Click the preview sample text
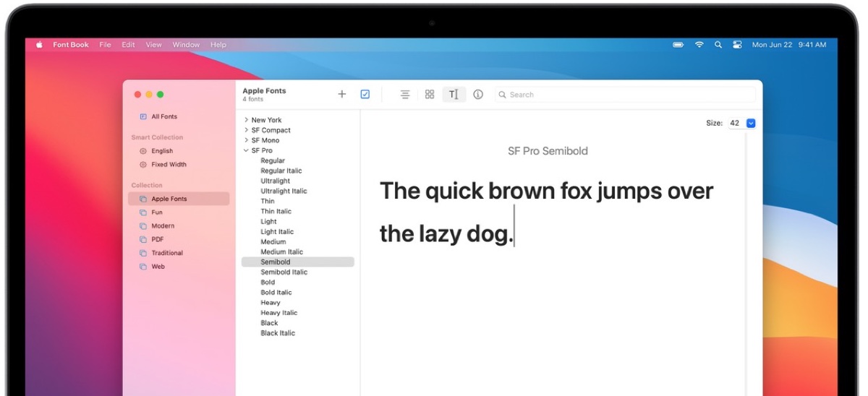 coord(546,212)
